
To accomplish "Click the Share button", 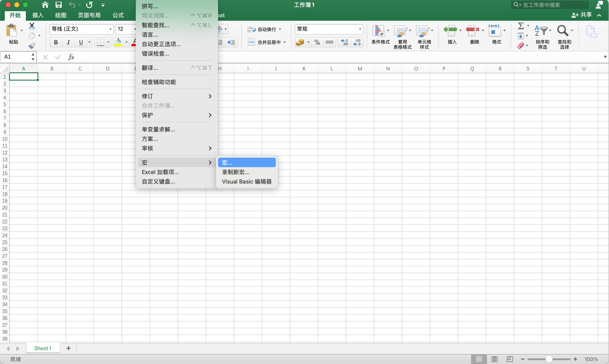I will (582, 15).
